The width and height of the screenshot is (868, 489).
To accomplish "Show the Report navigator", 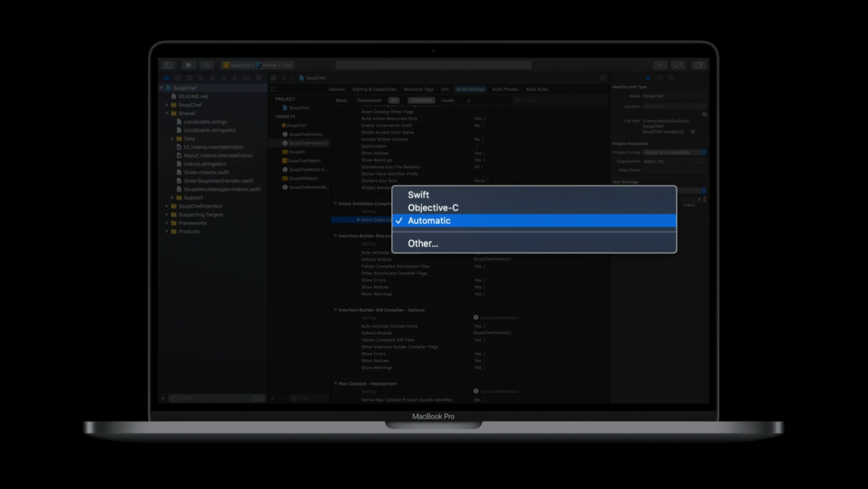I will [259, 78].
